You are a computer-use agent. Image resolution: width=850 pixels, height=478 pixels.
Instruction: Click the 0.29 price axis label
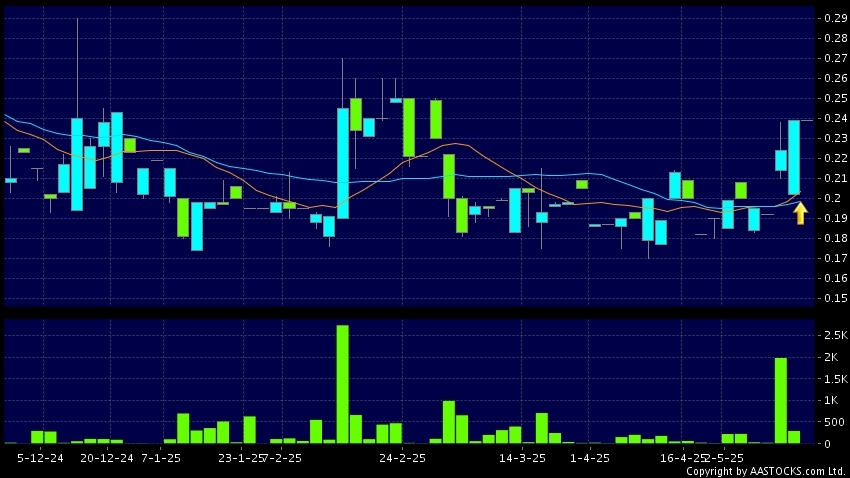click(x=835, y=18)
